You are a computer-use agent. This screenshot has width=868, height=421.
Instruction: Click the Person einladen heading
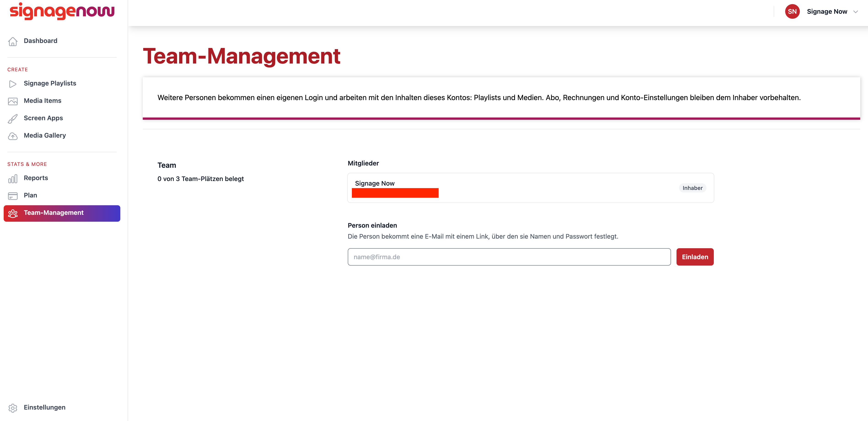pyautogui.click(x=372, y=226)
